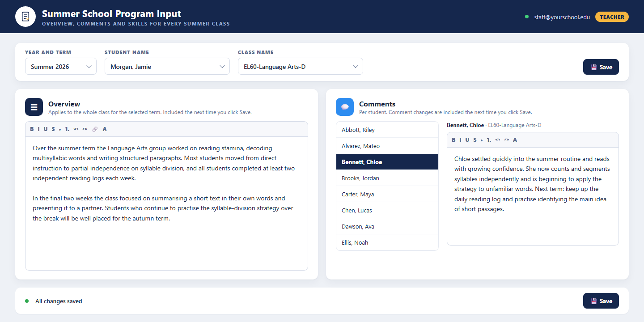Click Redo in the Overview editor toolbar
The width and height of the screenshot is (644, 322).
coord(85,129)
